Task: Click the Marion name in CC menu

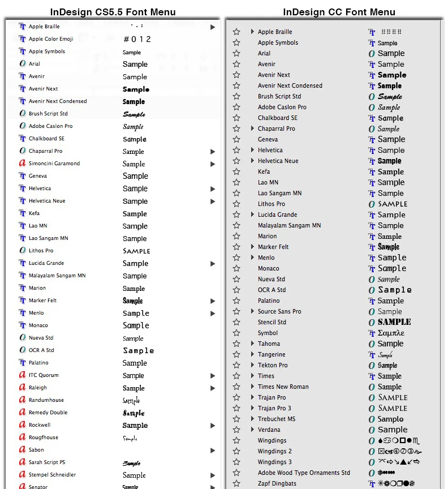Action: click(x=267, y=236)
